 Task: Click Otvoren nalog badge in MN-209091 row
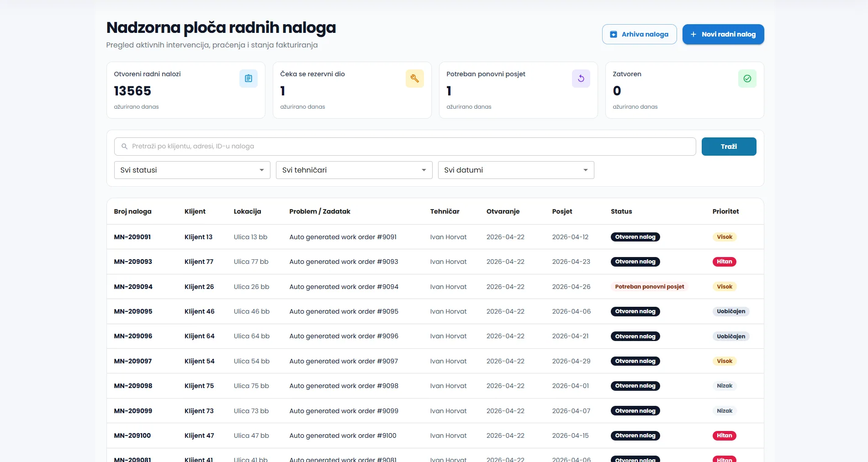click(635, 237)
